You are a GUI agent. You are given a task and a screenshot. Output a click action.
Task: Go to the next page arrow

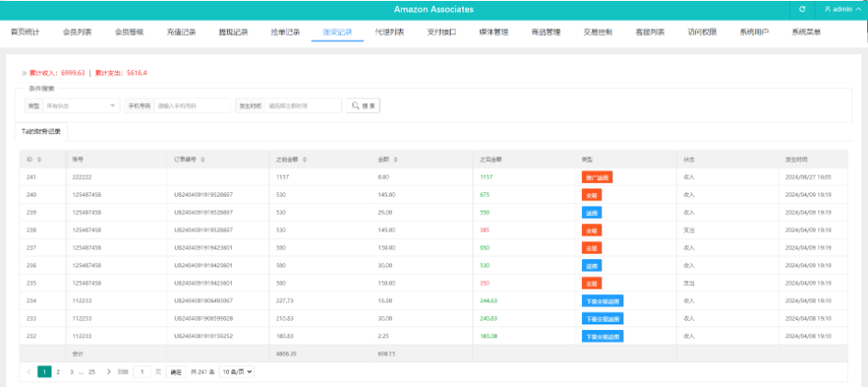108,371
